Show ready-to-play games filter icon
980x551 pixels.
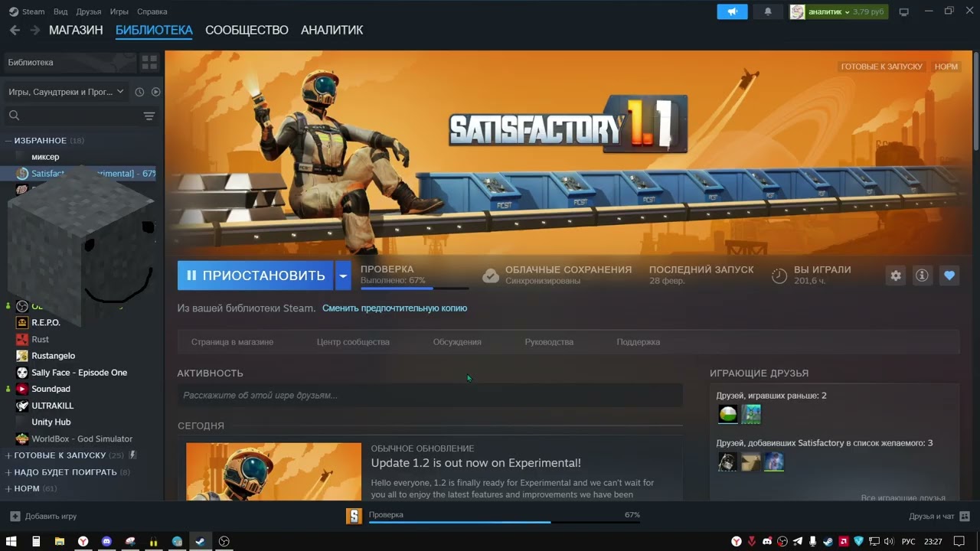tap(155, 92)
